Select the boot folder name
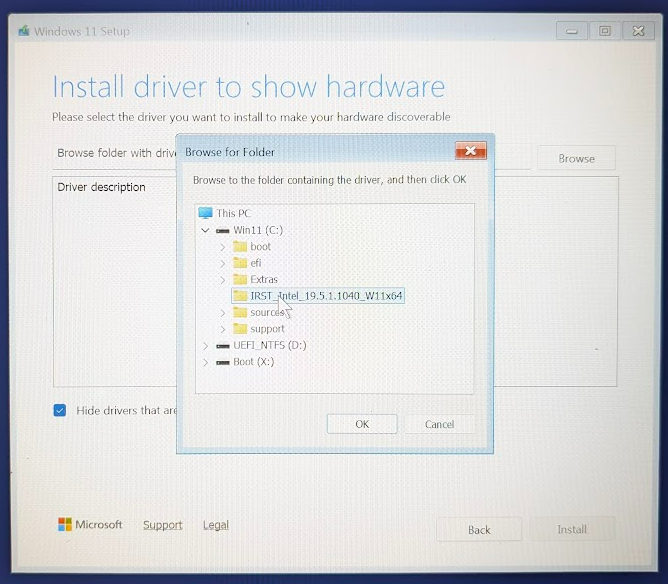 click(x=261, y=246)
